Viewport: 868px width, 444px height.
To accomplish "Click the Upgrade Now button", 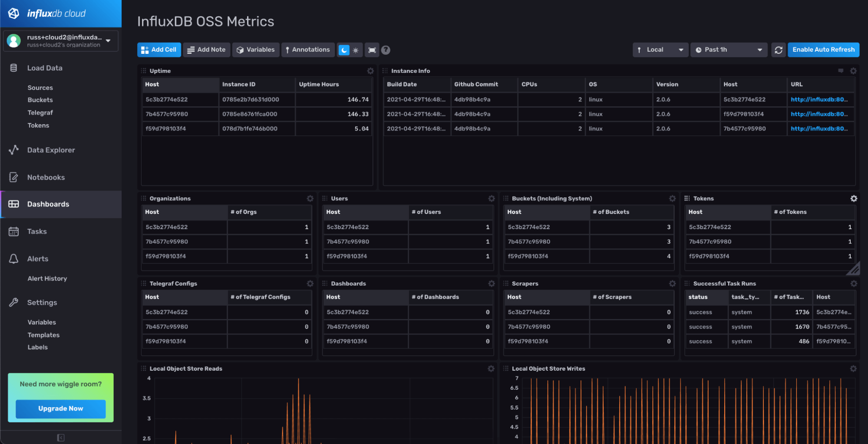I will coord(60,408).
